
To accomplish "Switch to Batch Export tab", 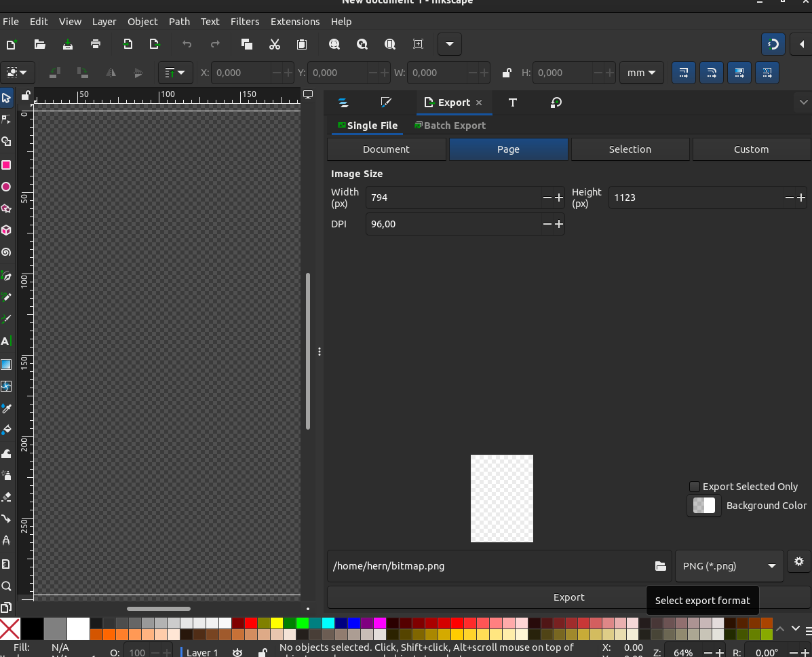I will pos(450,126).
